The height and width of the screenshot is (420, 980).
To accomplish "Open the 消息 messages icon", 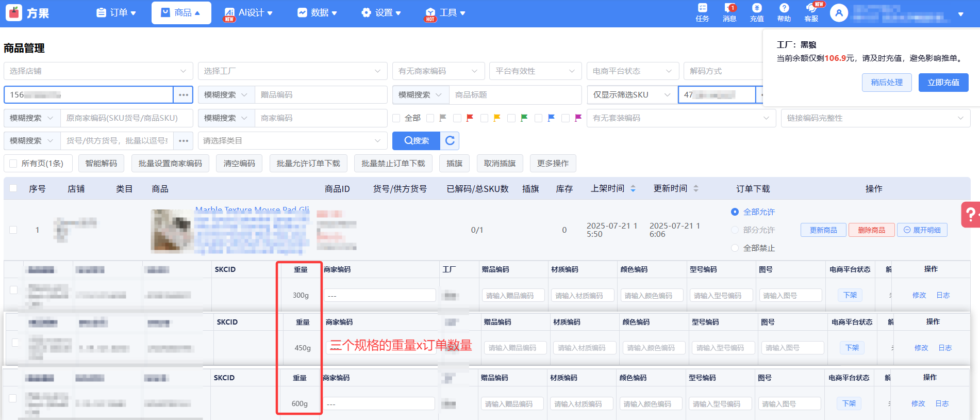I will tap(729, 12).
